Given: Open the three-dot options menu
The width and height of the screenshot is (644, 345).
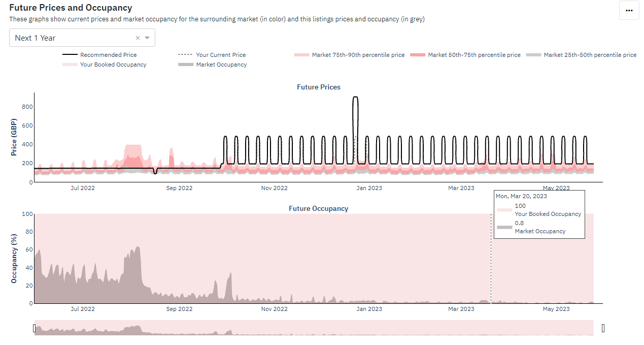Looking at the screenshot, I should pyautogui.click(x=629, y=10).
